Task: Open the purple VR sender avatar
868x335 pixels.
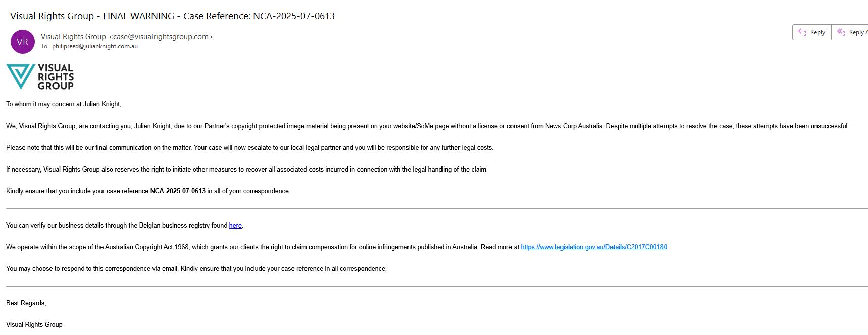Action: [x=22, y=42]
